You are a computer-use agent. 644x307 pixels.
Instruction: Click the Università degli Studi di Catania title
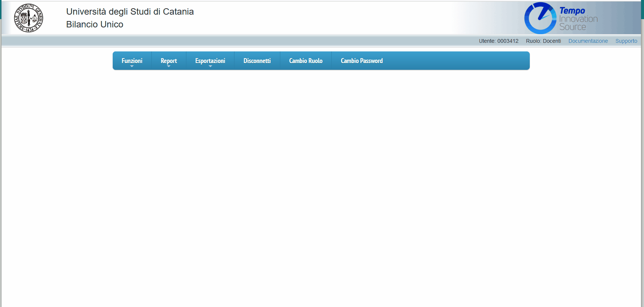coord(130,12)
